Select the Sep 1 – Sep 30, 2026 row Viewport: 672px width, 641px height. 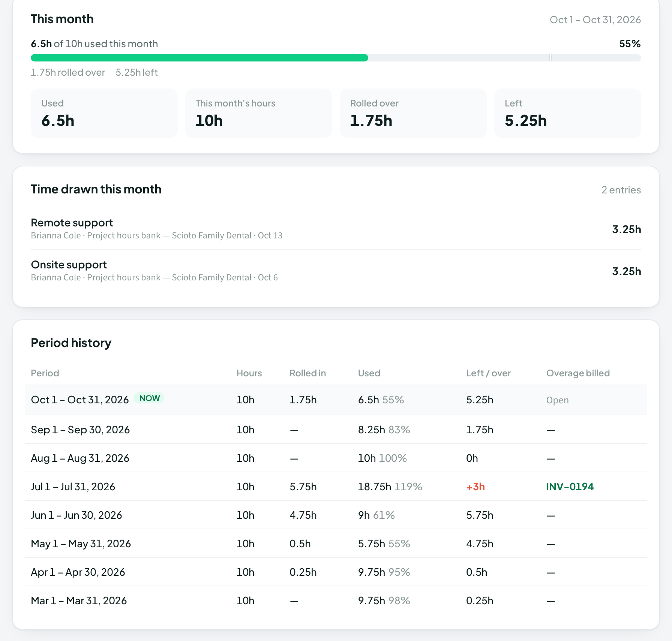coord(336,430)
